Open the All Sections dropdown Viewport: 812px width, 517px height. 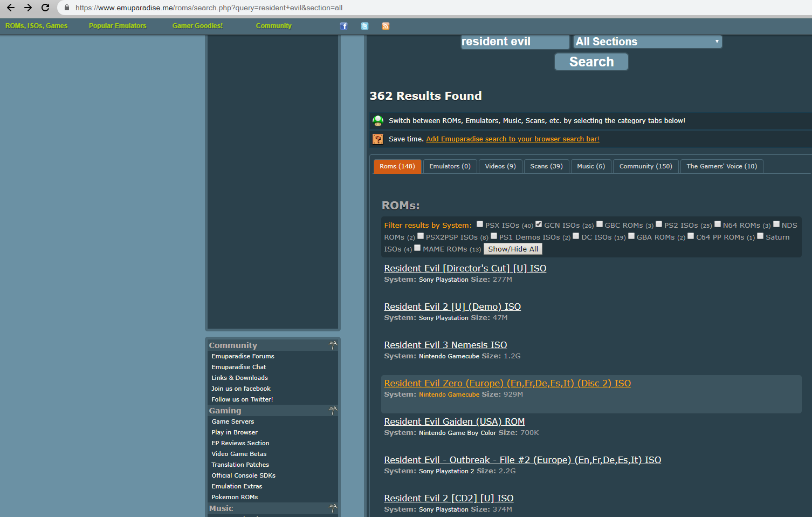(648, 42)
